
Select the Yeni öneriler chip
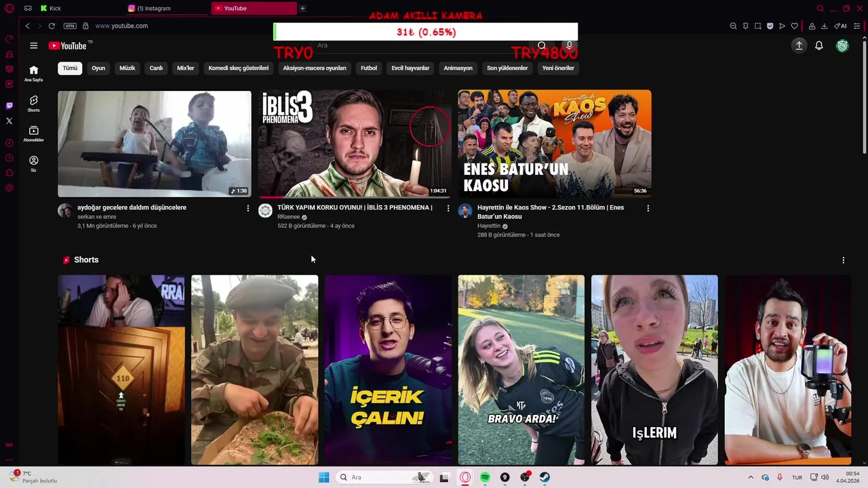pyautogui.click(x=558, y=68)
